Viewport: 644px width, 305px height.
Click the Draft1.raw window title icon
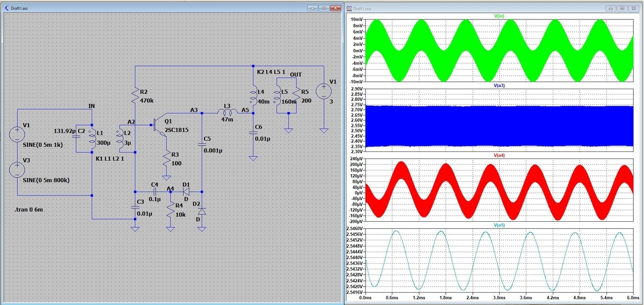coord(350,9)
